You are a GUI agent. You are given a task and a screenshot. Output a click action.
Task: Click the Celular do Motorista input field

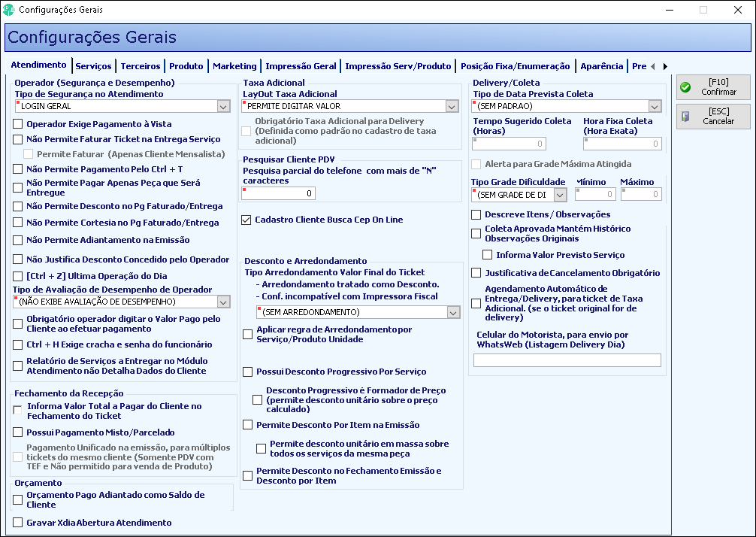[x=567, y=360]
